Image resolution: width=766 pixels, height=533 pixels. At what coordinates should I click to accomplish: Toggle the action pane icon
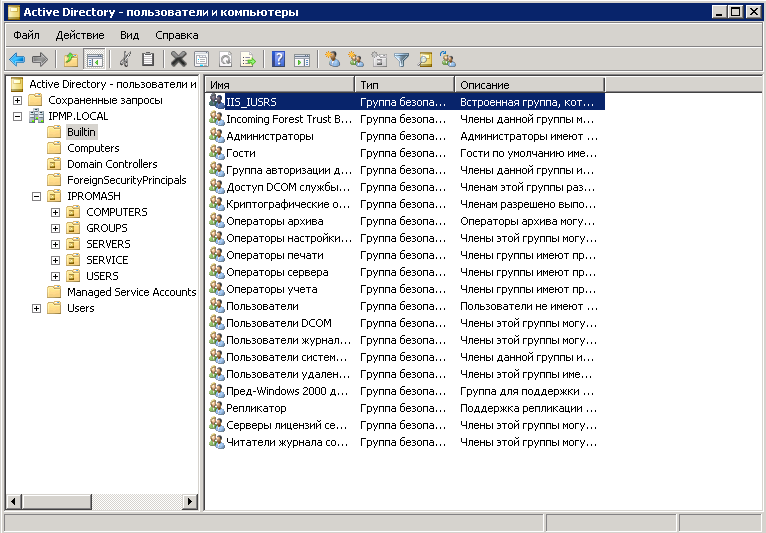pyautogui.click(x=302, y=60)
